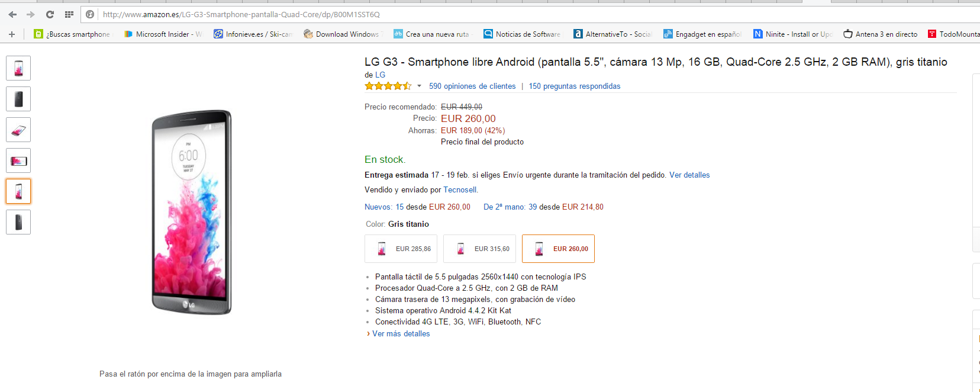The image size is (980, 392).
Task: Click the site info icon in address bar
Action: tap(90, 14)
